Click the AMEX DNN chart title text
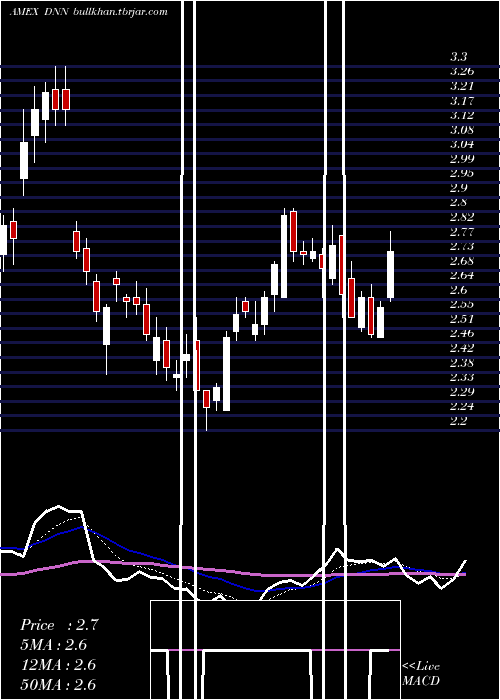This screenshot has height=700, width=500. (x=38, y=12)
